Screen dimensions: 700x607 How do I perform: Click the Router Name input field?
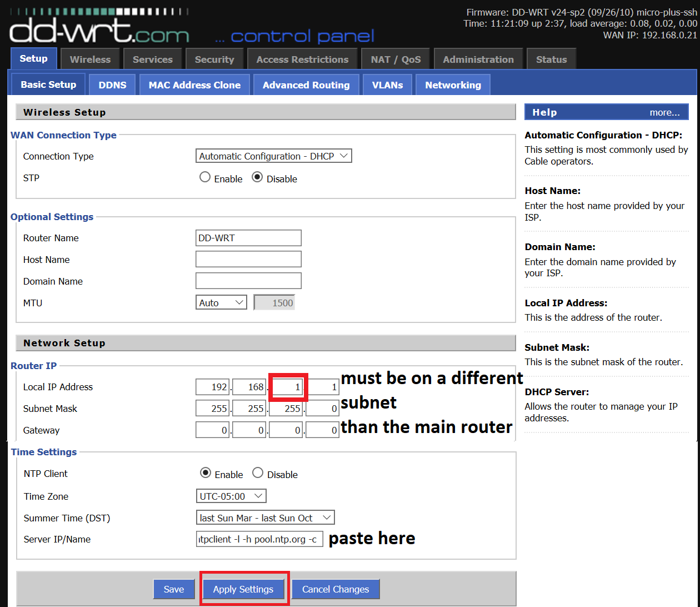coord(248,238)
